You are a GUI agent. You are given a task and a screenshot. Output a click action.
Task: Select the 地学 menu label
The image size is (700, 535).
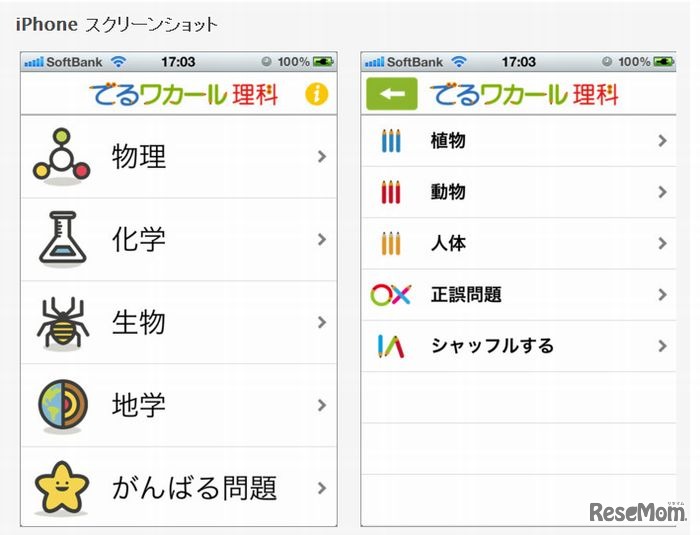[139, 405]
